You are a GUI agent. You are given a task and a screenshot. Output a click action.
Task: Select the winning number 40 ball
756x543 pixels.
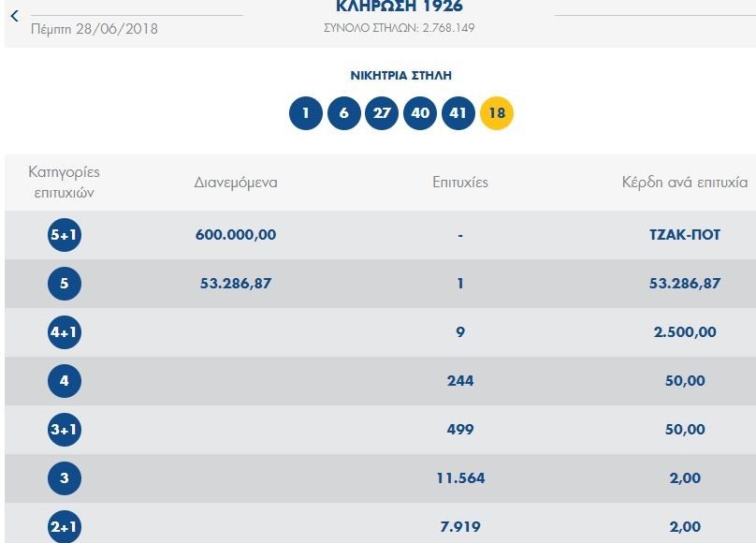(x=420, y=114)
